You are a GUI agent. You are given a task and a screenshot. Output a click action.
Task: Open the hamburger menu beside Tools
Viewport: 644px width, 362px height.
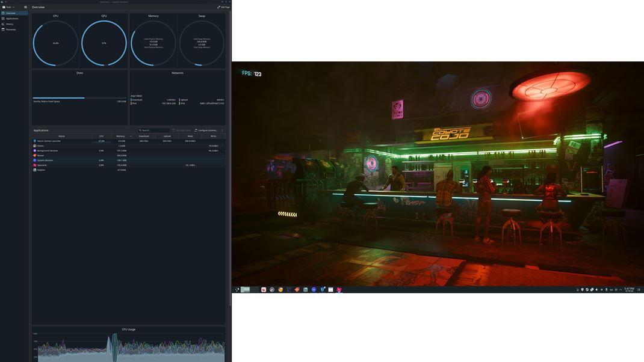(x=25, y=7)
